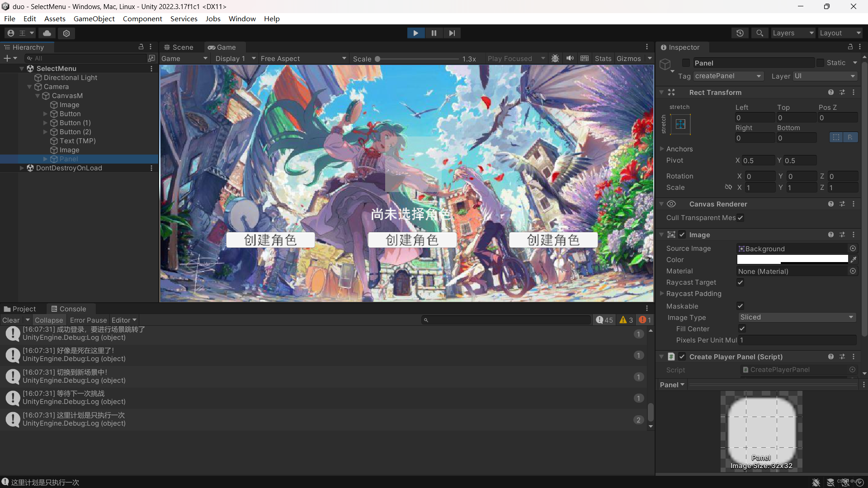Viewport: 868px width, 488px height.
Task: Open the GameObject menu
Action: point(94,19)
